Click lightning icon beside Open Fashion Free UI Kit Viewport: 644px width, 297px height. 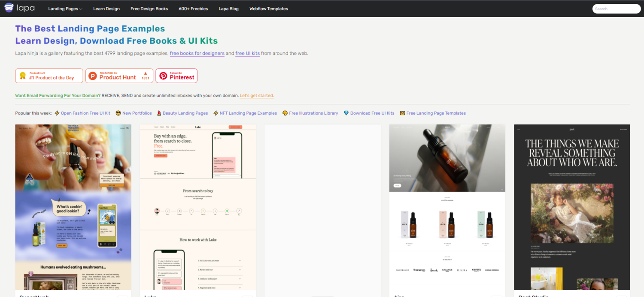57,113
